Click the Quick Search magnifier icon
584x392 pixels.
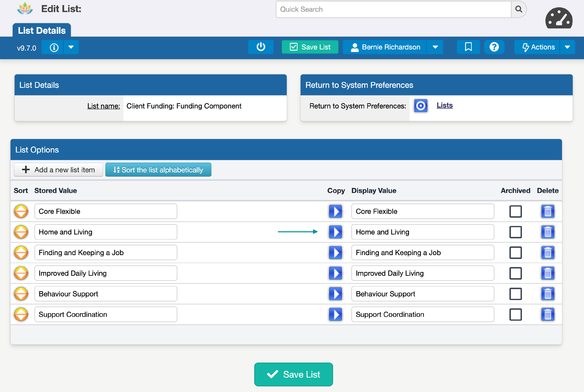[519, 10]
